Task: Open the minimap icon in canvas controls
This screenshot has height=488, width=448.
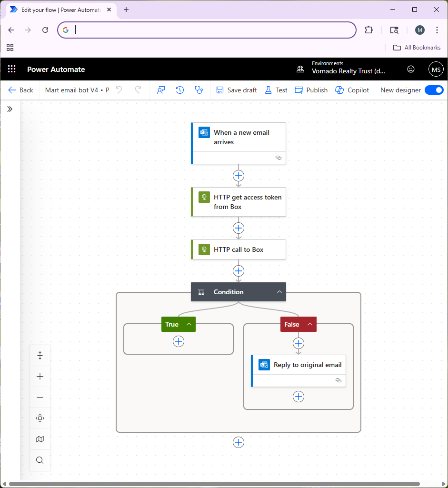Action: (x=40, y=439)
